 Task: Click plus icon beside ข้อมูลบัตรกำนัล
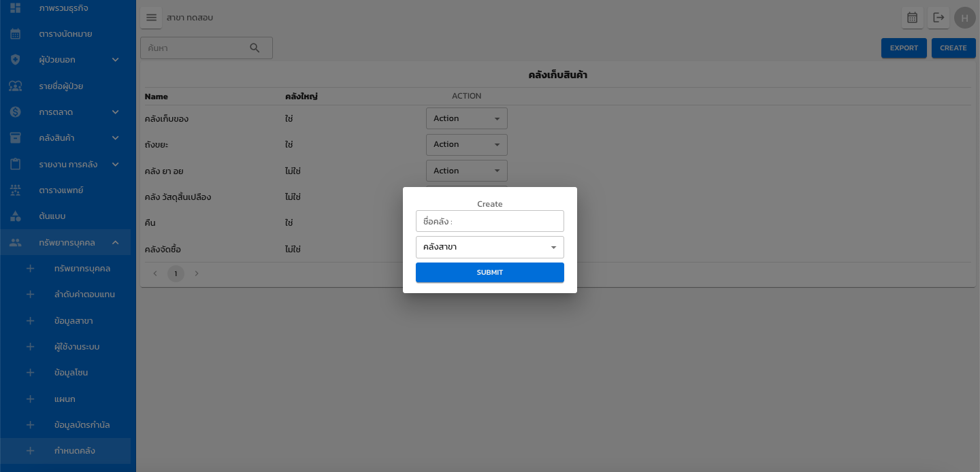tap(30, 425)
